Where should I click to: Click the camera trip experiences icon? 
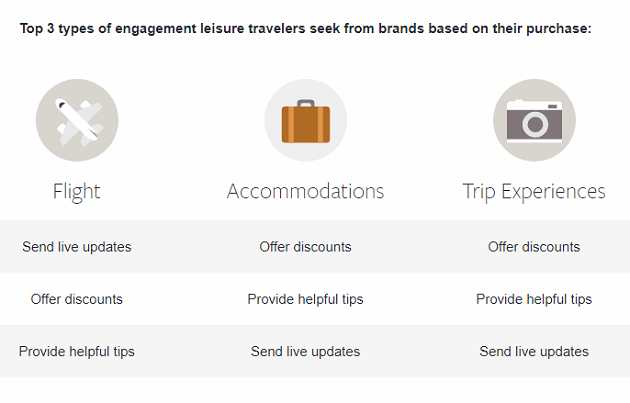(534, 120)
